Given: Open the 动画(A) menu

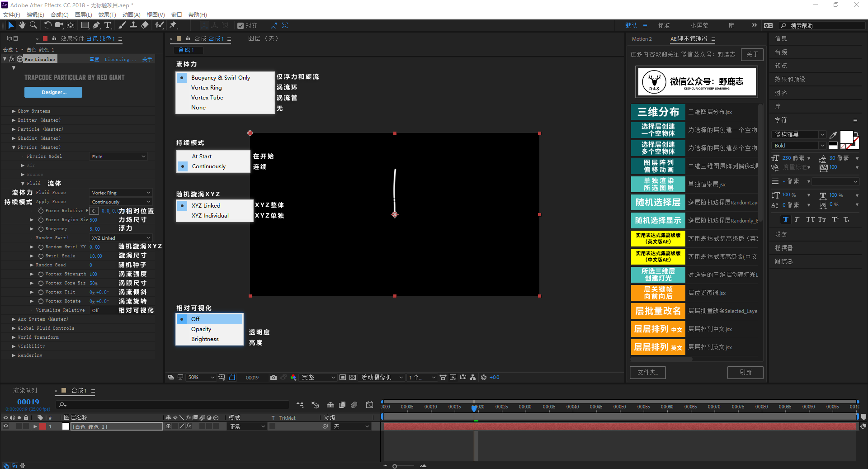Looking at the screenshot, I should click(131, 14).
